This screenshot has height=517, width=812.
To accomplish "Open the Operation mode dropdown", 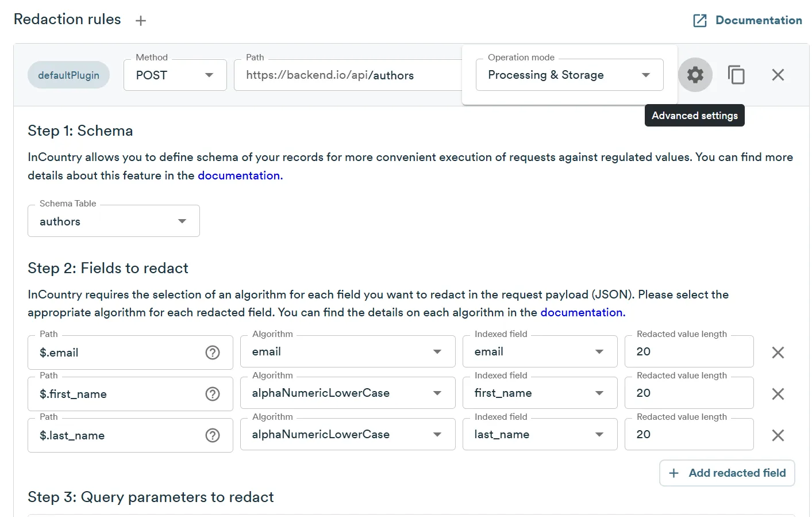I will [x=569, y=75].
